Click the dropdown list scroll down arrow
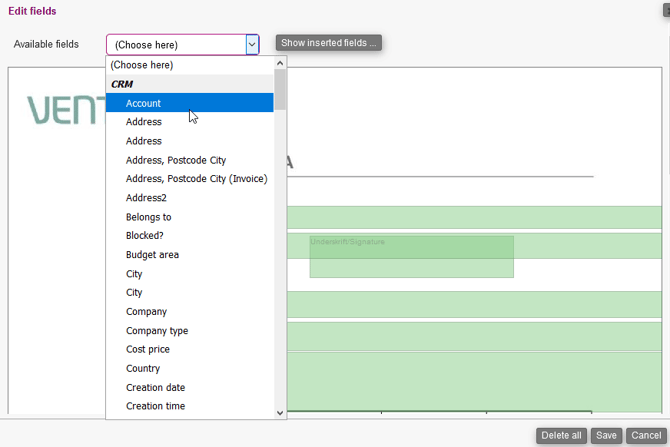Image resolution: width=670 pixels, height=447 pixels. pos(280,413)
